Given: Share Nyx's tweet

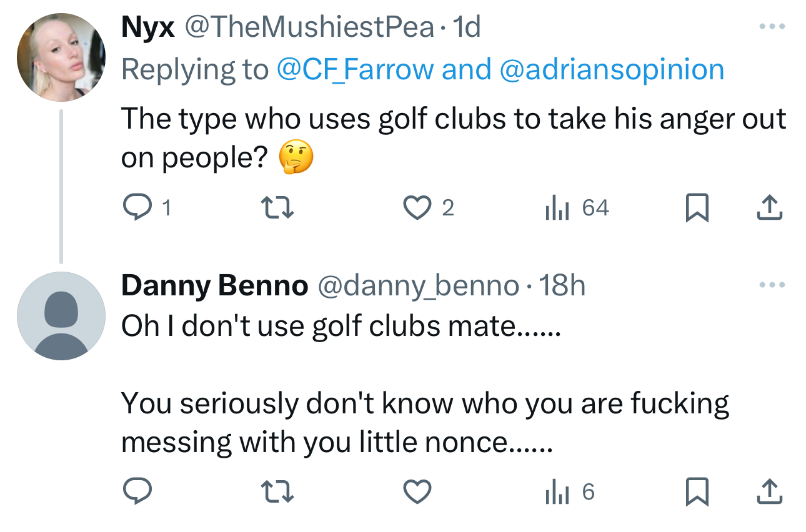Looking at the screenshot, I should (x=769, y=208).
